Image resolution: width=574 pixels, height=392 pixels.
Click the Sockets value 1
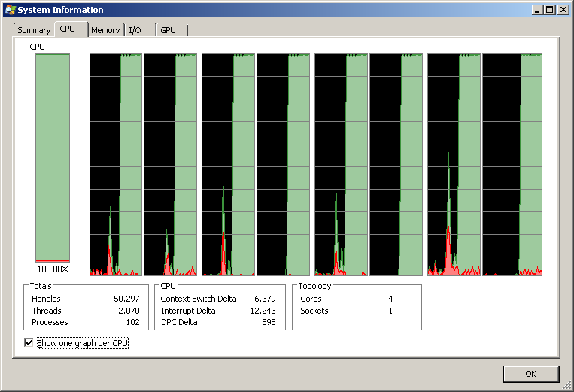tap(390, 311)
